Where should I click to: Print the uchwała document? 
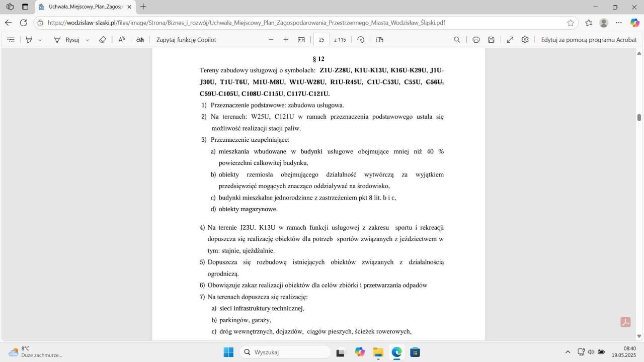pyautogui.click(x=475, y=39)
